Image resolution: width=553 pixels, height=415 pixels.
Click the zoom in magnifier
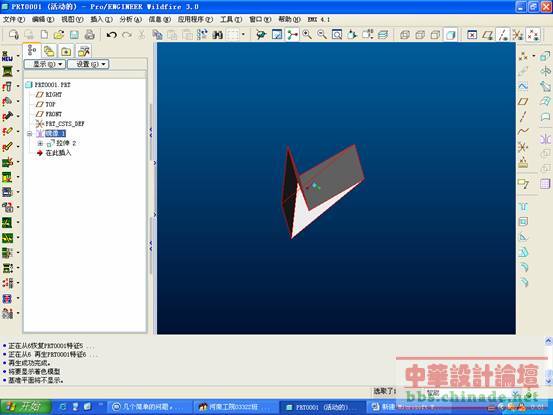[x=307, y=35]
